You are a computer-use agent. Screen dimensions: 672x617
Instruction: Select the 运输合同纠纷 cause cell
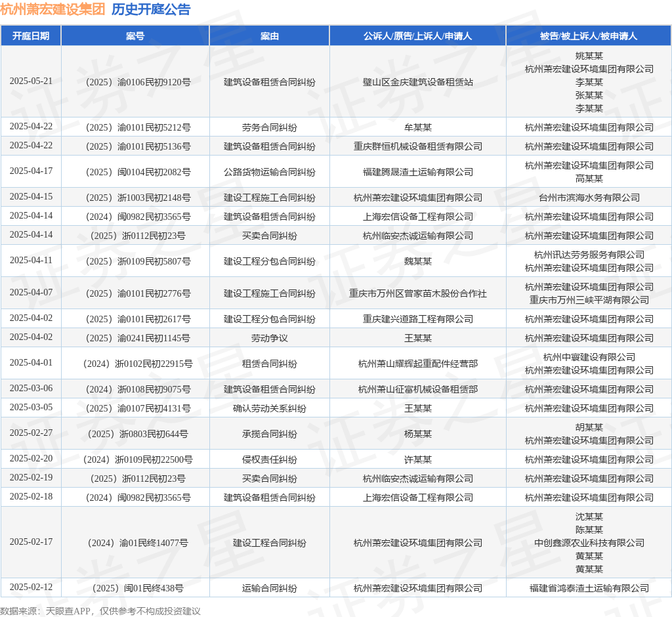point(269,588)
